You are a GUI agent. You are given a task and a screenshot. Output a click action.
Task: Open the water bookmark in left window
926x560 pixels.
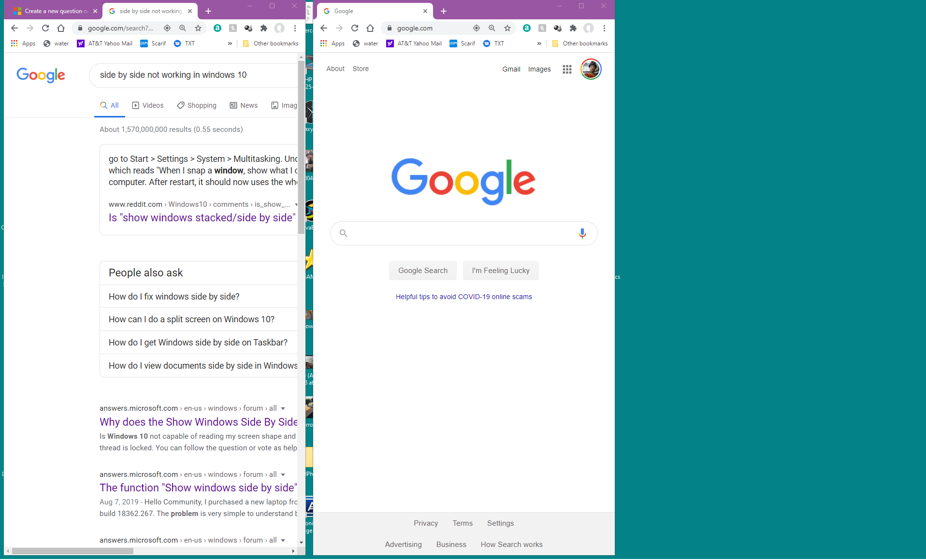[x=56, y=43]
